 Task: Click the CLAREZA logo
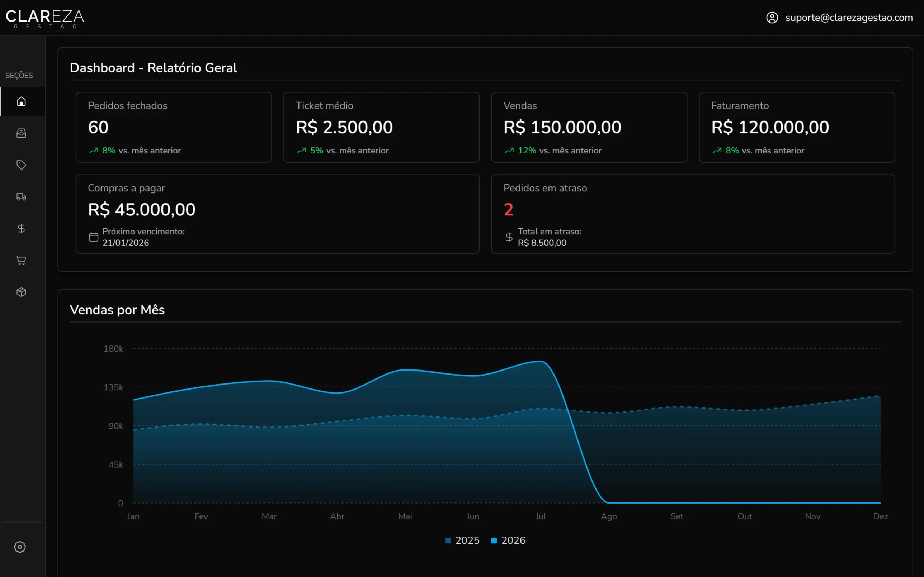(45, 18)
